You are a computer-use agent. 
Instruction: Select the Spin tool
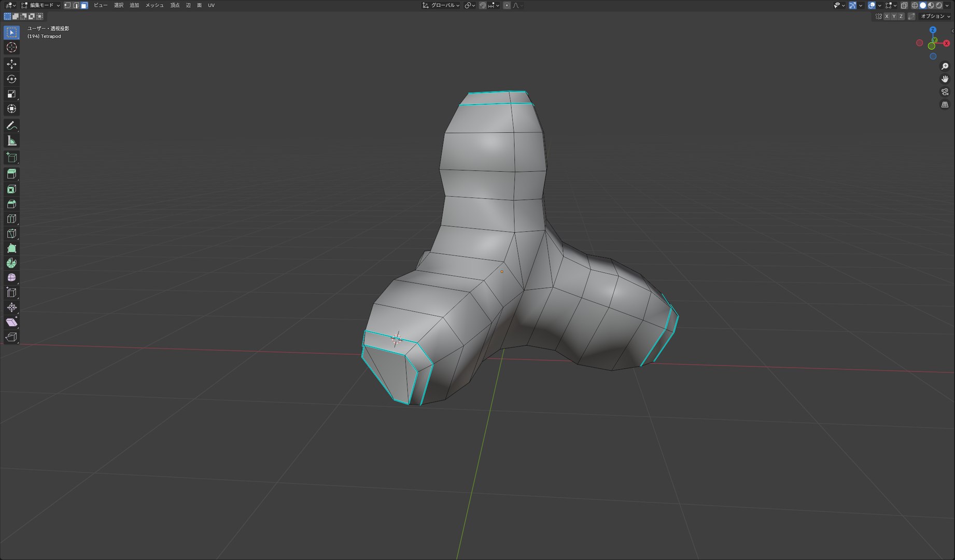pos(11,263)
